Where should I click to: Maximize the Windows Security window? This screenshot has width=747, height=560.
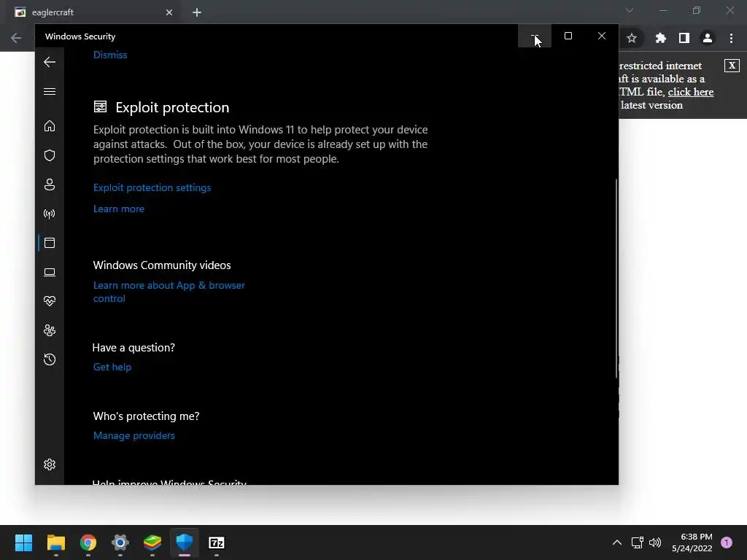click(x=568, y=36)
